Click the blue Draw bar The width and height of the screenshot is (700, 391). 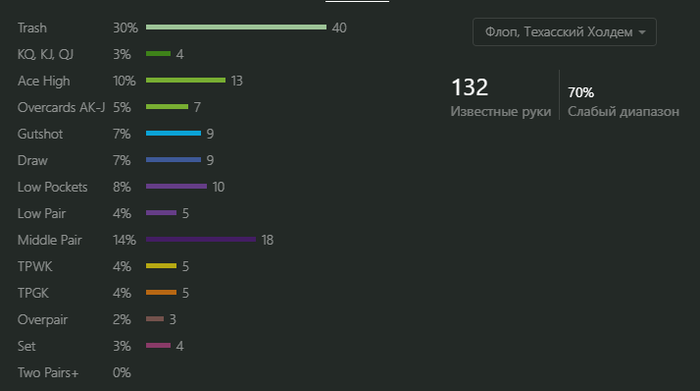pyautogui.click(x=173, y=160)
